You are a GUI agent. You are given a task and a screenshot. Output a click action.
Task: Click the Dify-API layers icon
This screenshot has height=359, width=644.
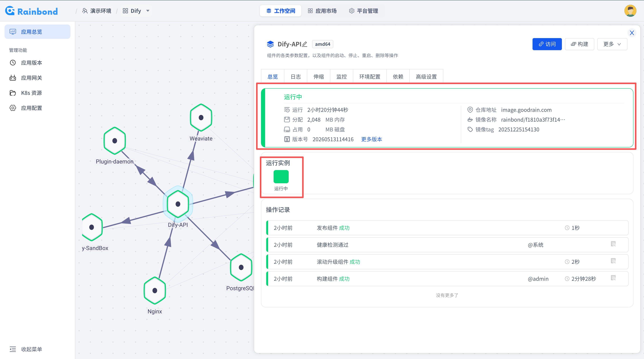270,44
